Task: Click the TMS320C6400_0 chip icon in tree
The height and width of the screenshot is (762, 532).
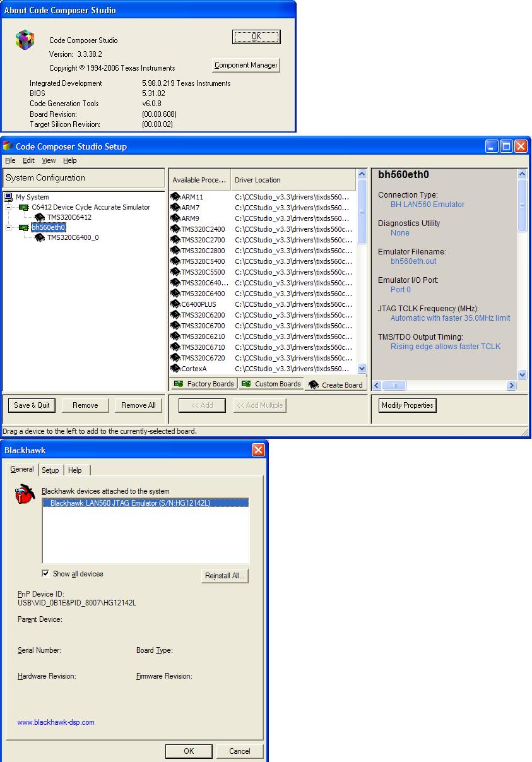Action: [40, 237]
